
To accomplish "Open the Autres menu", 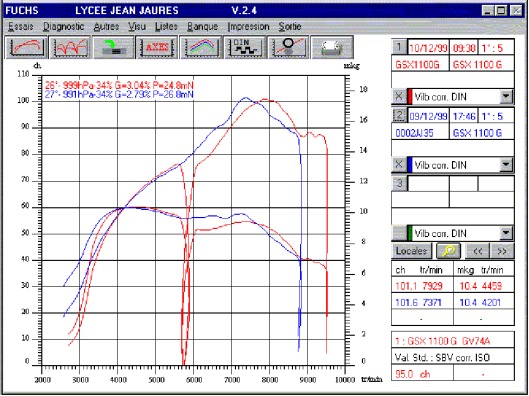I will (106, 26).
